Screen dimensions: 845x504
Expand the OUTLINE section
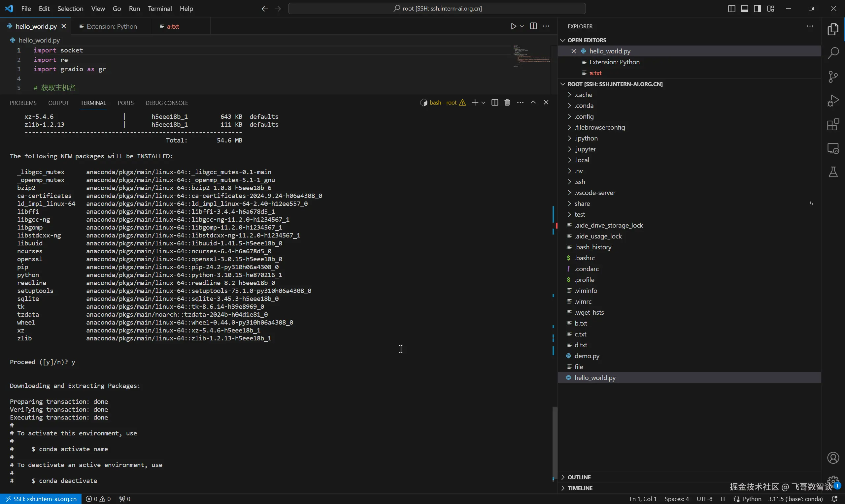[x=579, y=477]
